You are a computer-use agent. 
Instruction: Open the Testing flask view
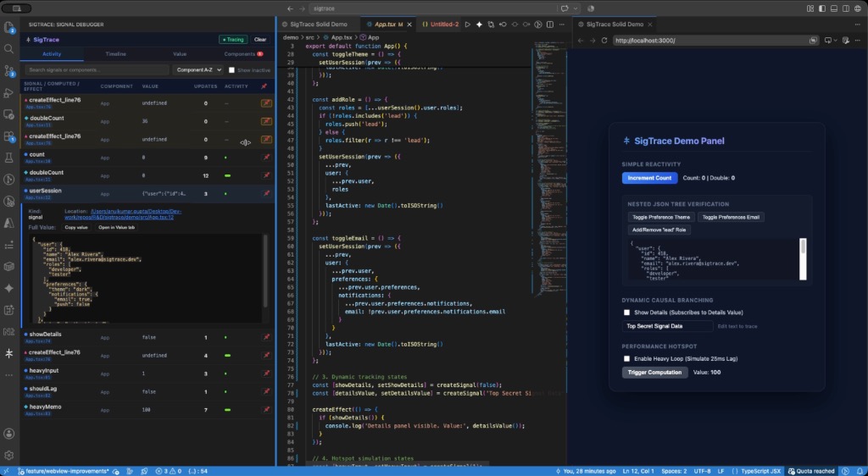8,158
